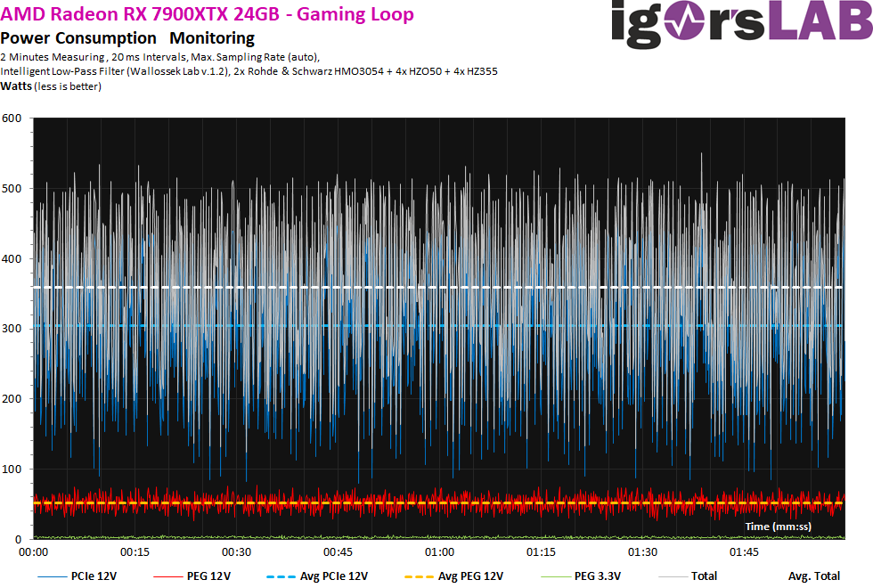
Task: Click the 00:15 time axis label
Action: click(x=135, y=551)
